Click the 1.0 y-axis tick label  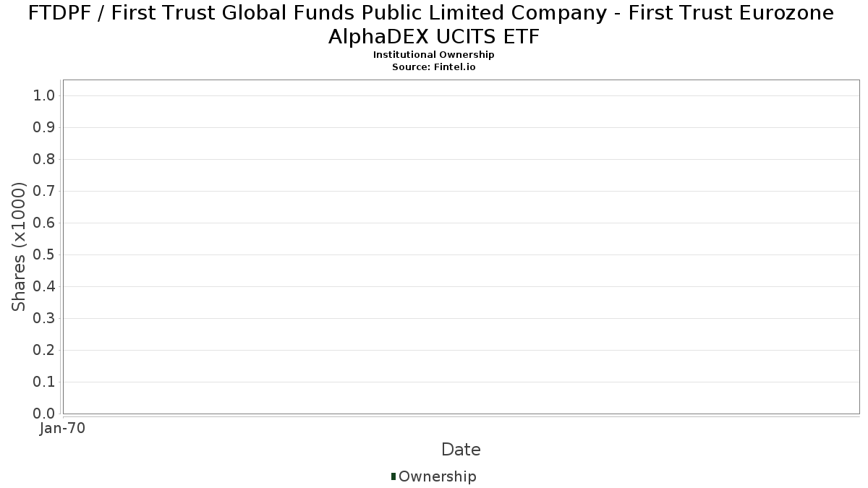coord(44,96)
